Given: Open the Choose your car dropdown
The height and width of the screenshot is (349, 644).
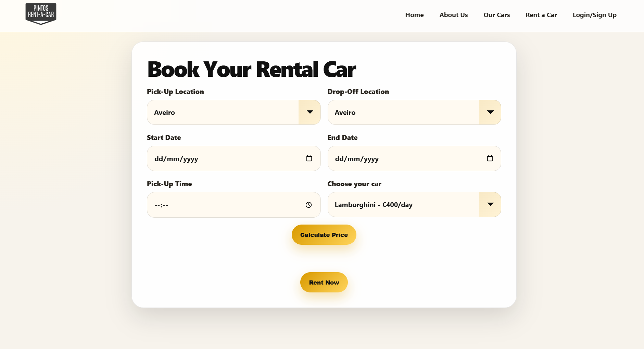Looking at the screenshot, I should 414,205.
